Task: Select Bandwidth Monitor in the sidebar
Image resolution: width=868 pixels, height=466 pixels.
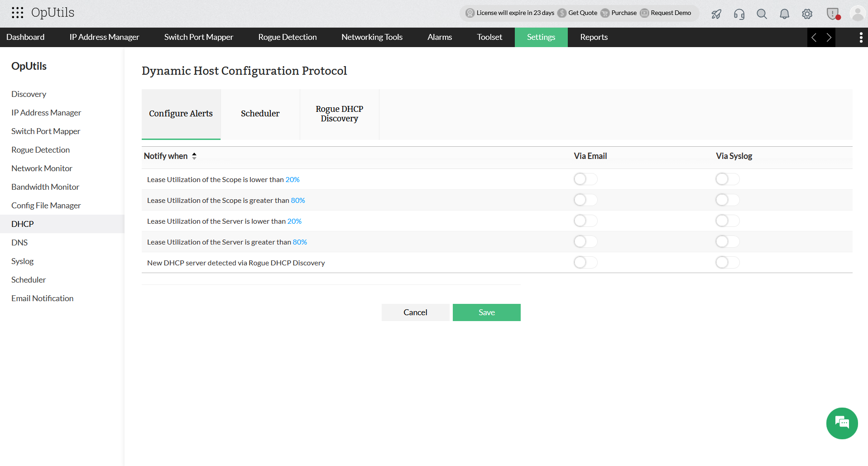Action: (x=62, y=187)
